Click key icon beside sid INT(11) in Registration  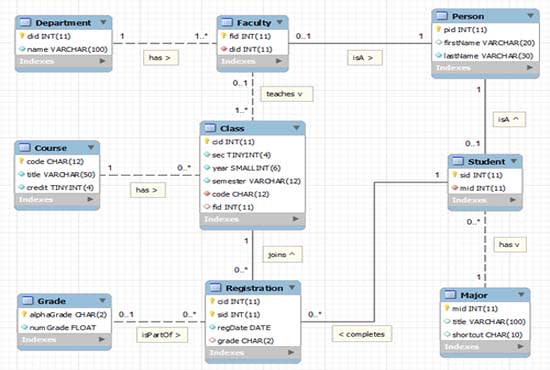point(212,314)
